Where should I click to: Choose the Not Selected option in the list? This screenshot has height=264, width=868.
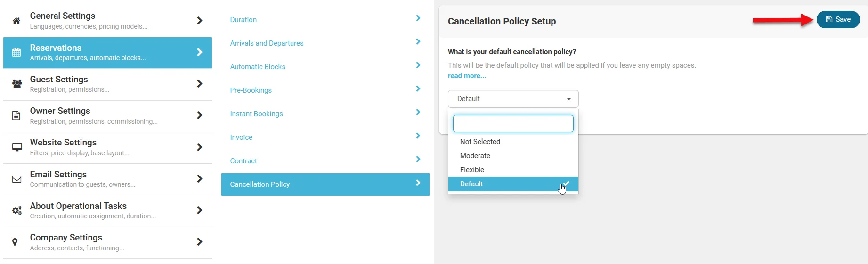tap(480, 142)
